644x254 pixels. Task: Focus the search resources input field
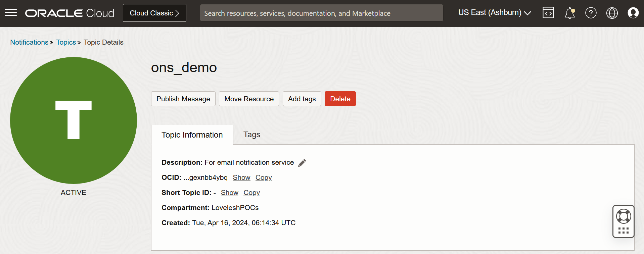[322, 13]
